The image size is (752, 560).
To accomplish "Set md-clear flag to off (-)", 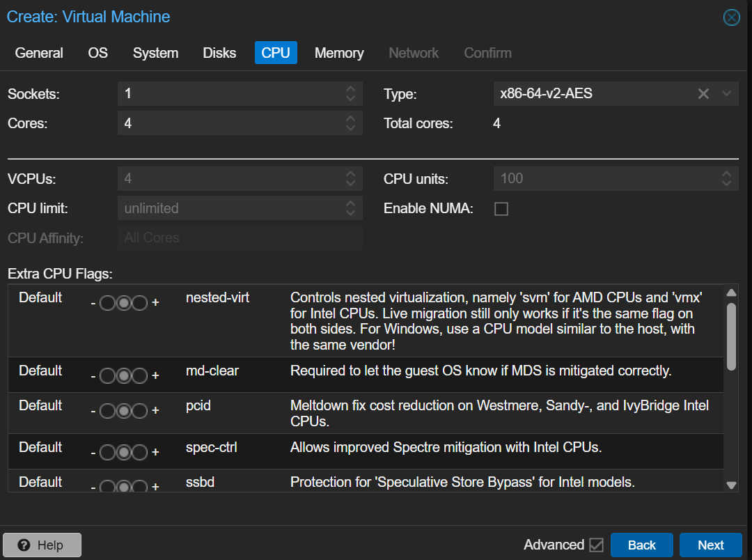I will click(107, 376).
